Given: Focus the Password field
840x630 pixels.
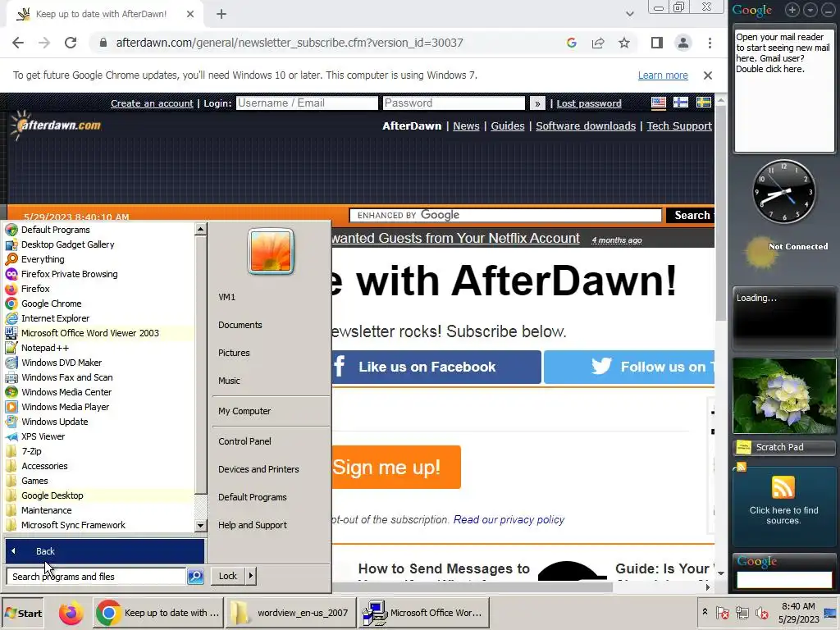Looking at the screenshot, I should pyautogui.click(x=454, y=103).
